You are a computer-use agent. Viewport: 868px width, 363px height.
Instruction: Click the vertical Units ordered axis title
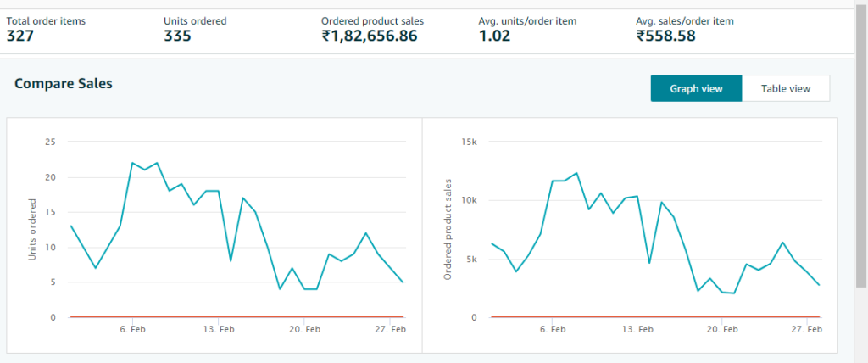pos(33,229)
